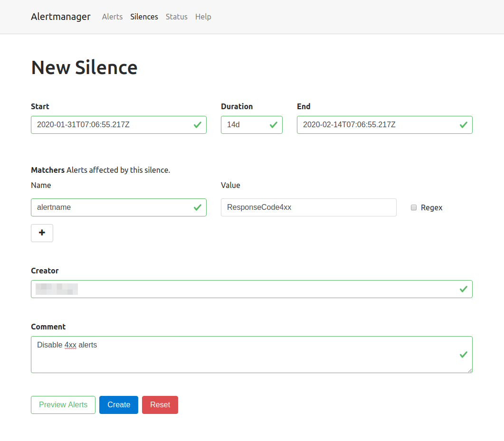Click the green checkmark beside the Duration field
The width and height of the screenshot is (504, 441).
(x=274, y=125)
